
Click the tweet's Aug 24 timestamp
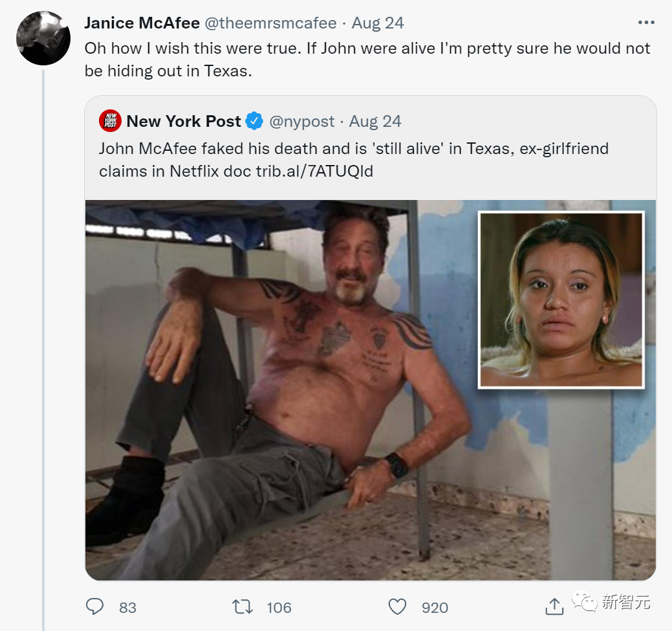(x=378, y=23)
